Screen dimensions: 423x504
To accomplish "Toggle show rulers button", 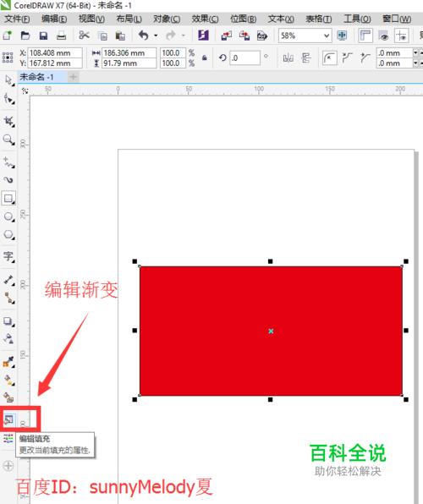I will [365, 36].
